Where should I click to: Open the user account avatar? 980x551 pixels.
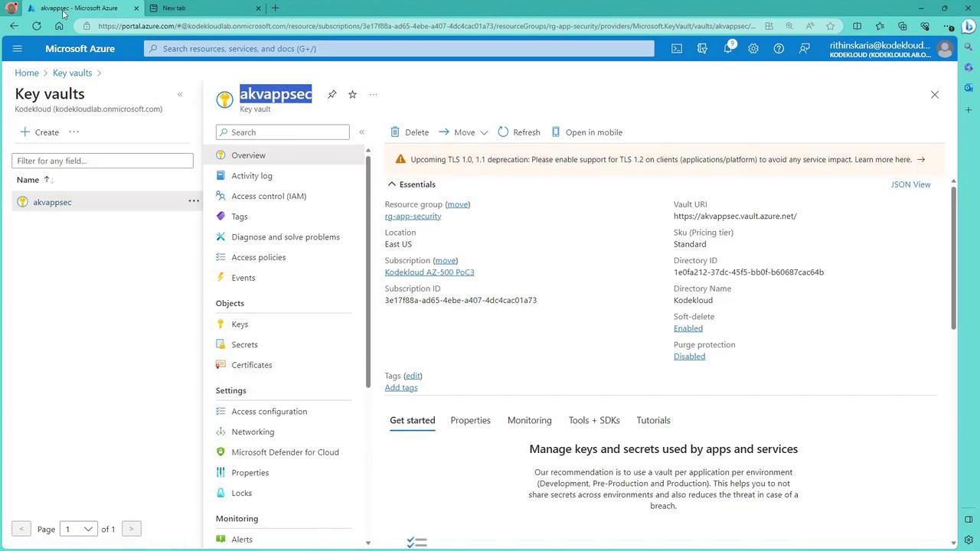pos(945,49)
